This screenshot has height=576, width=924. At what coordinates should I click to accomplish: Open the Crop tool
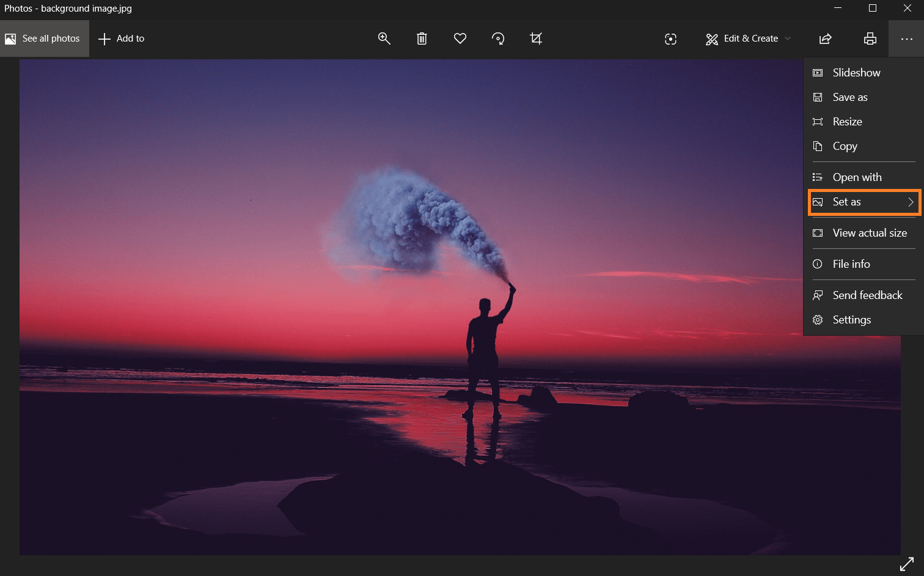[x=536, y=38]
